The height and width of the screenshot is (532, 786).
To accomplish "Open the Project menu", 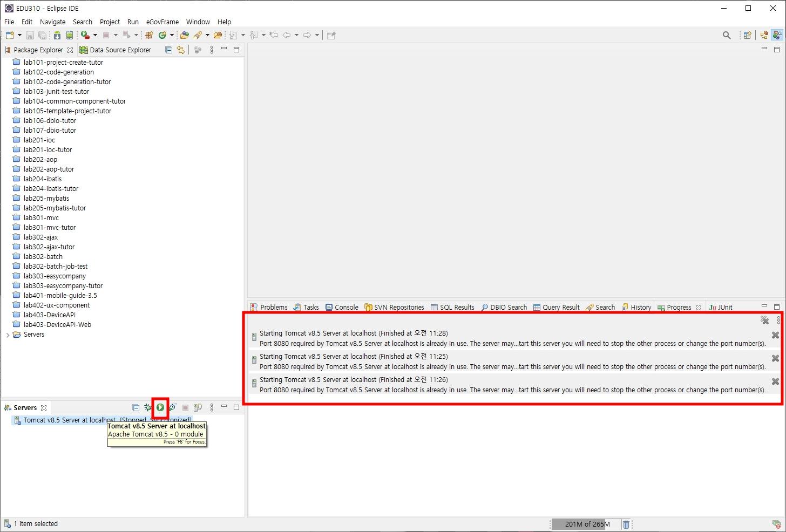I will coord(110,22).
